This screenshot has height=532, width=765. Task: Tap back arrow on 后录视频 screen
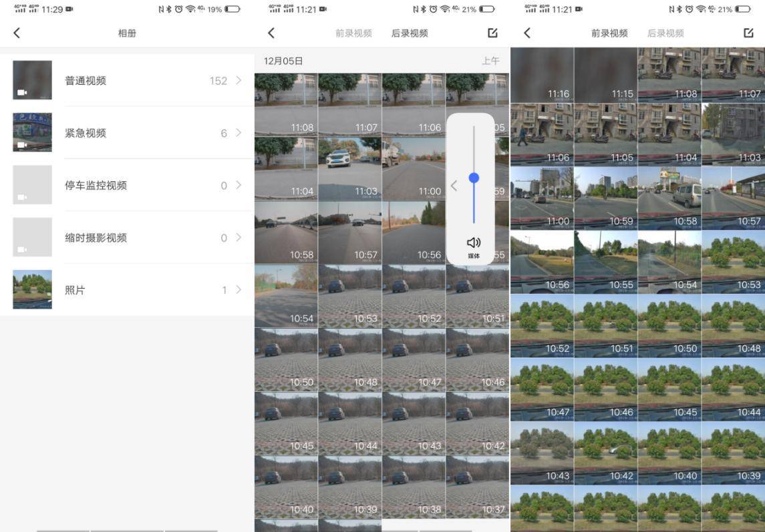click(x=271, y=33)
